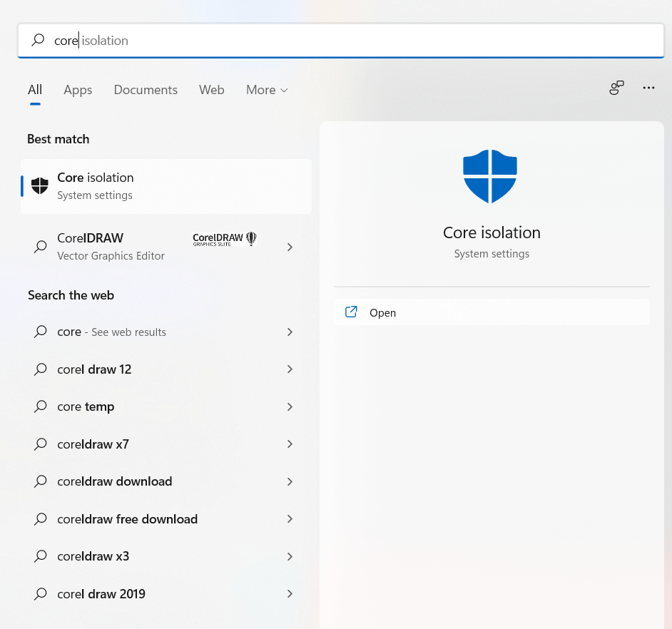Image resolution: width=672 pixels, height=629 pixels.
Task: Click the magnifier icon beside core temp
Action: point(41,406)
